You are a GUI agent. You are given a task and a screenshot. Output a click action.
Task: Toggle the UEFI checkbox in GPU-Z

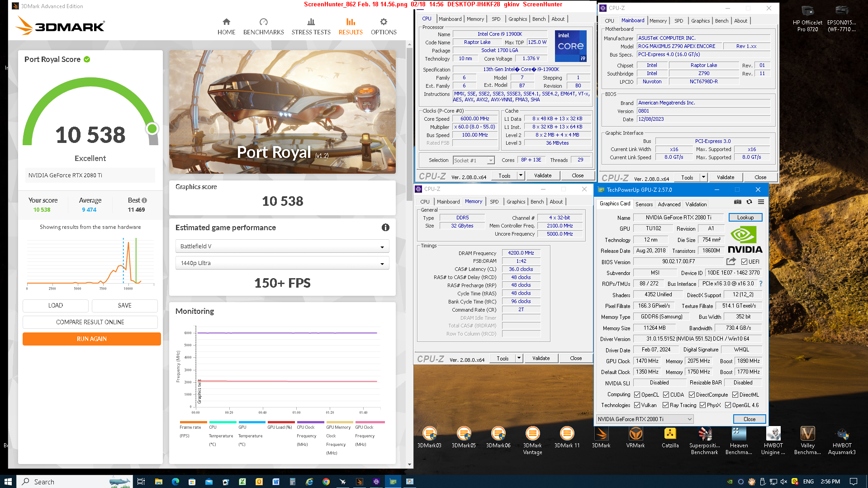pos(744,261)
